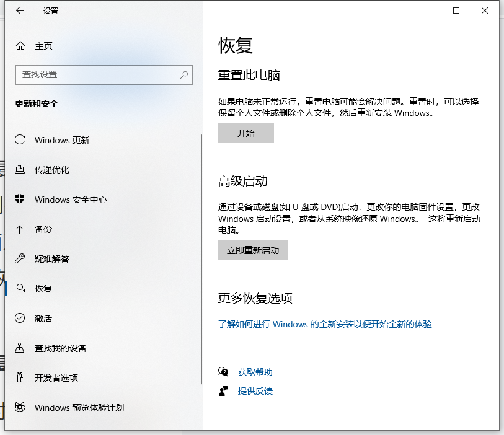Go to 查找我的设备 settings
The width and height of the screenshot is (504, 435).
61,348
